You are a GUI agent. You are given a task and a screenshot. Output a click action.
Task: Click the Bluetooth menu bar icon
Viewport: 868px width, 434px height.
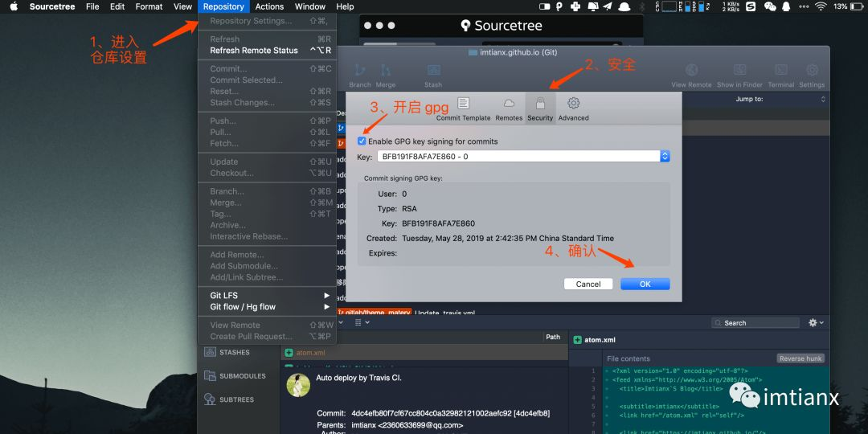coord(642,6)
